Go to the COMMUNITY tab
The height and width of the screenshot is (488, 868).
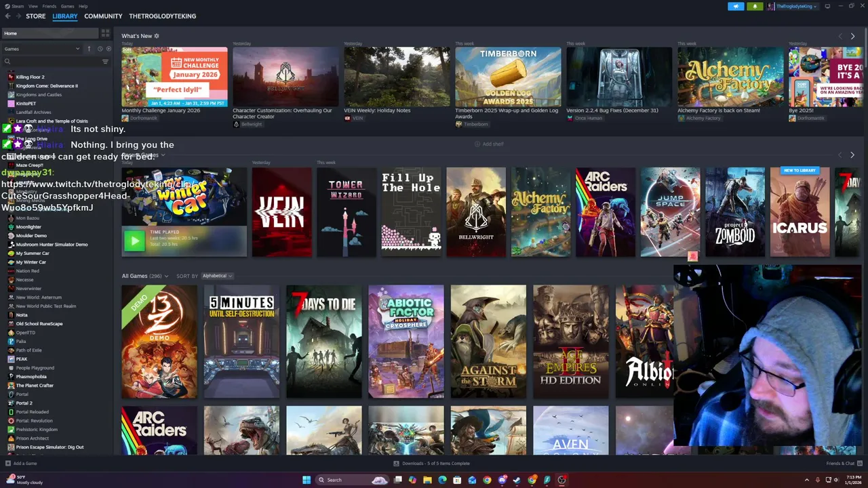click(x=103, y=16)
